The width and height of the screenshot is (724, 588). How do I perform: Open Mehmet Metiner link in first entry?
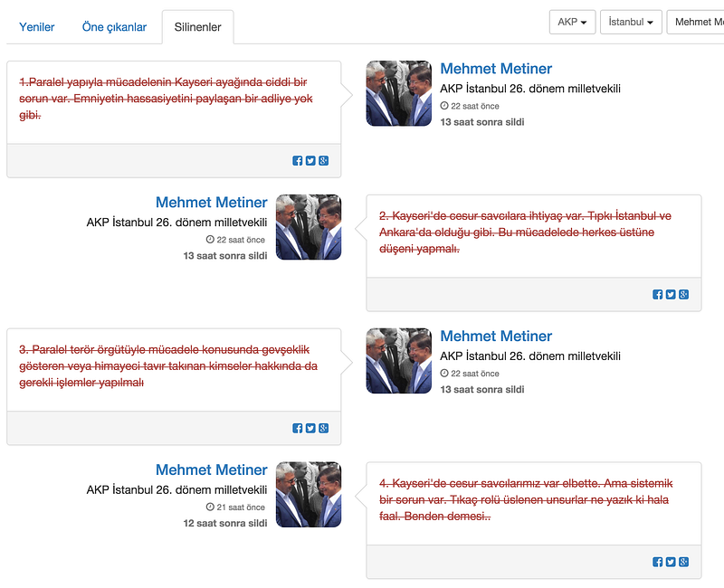496,69
